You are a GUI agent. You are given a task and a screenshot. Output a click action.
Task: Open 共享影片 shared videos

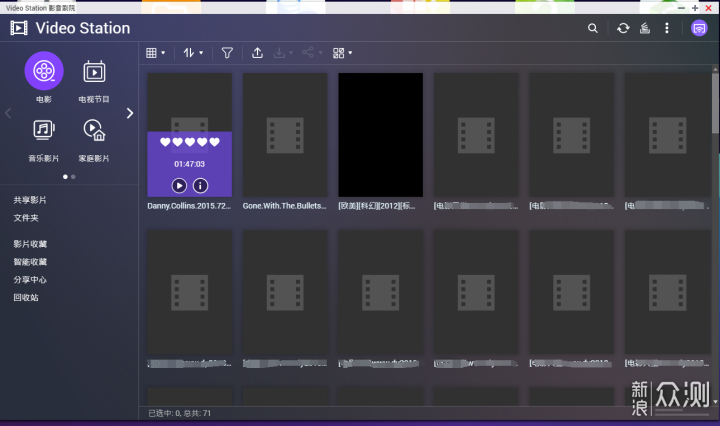coord(30,200)
